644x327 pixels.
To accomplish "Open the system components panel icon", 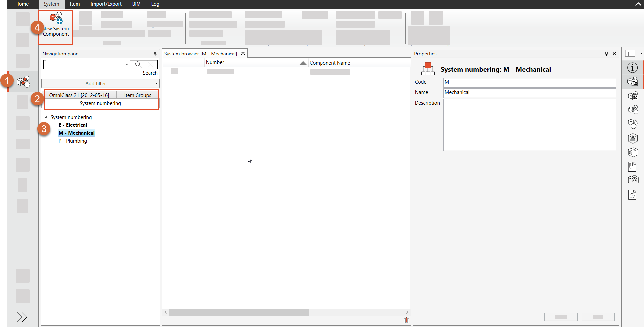I will click(x=633, y=81).
